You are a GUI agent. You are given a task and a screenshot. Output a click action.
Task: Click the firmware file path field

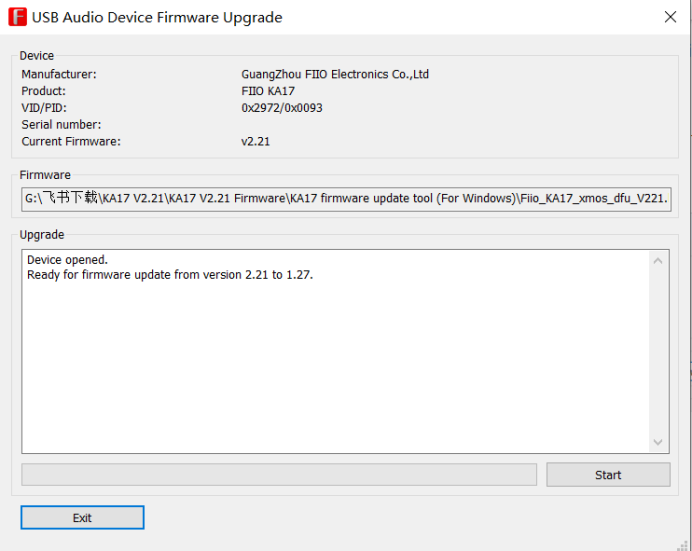(x=345, y=199)
